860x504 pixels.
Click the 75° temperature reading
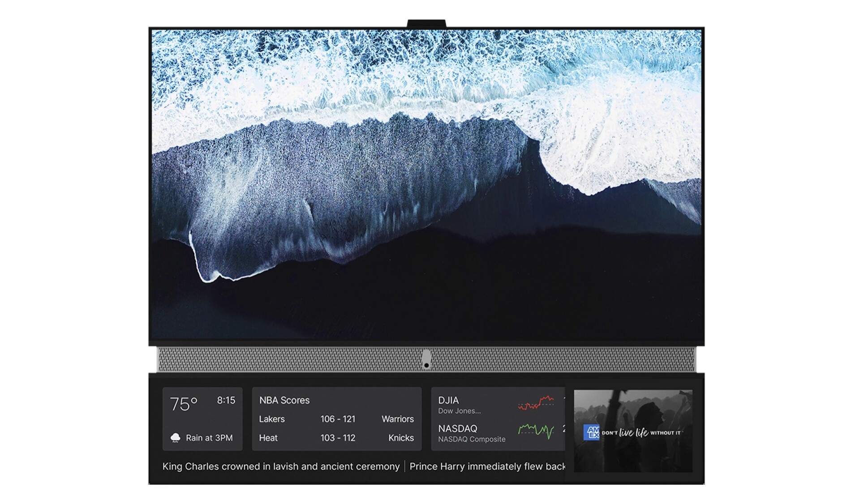point(184,404)
